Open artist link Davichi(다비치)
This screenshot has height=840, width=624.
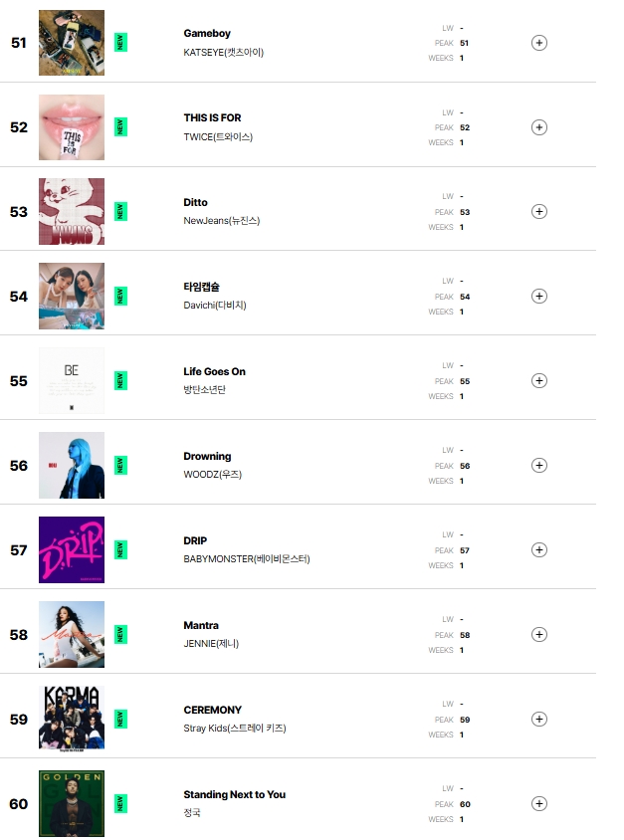coord(214,306)
